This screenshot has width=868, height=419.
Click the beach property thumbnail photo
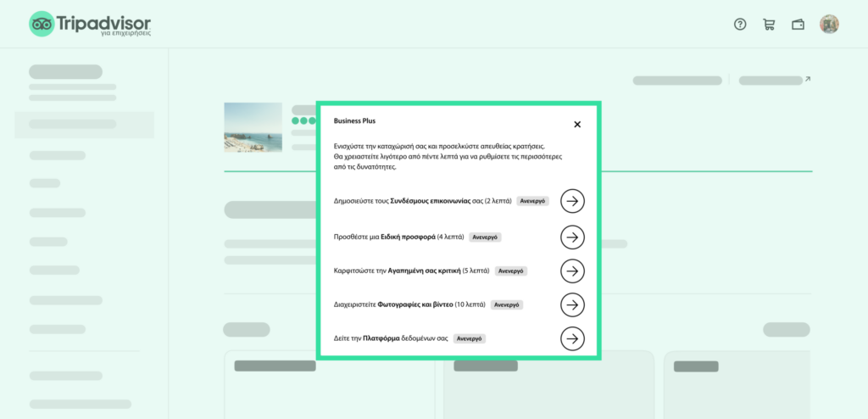click(253, 127)
